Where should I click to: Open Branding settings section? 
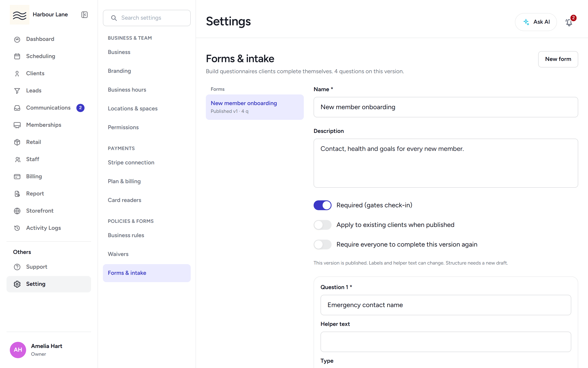click(147, 71)
